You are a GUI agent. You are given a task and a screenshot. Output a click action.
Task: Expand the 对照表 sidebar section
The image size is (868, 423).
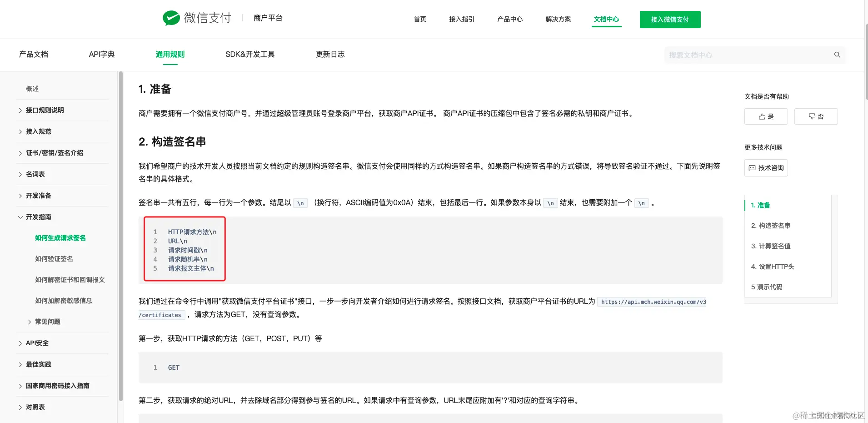[35, 407]
